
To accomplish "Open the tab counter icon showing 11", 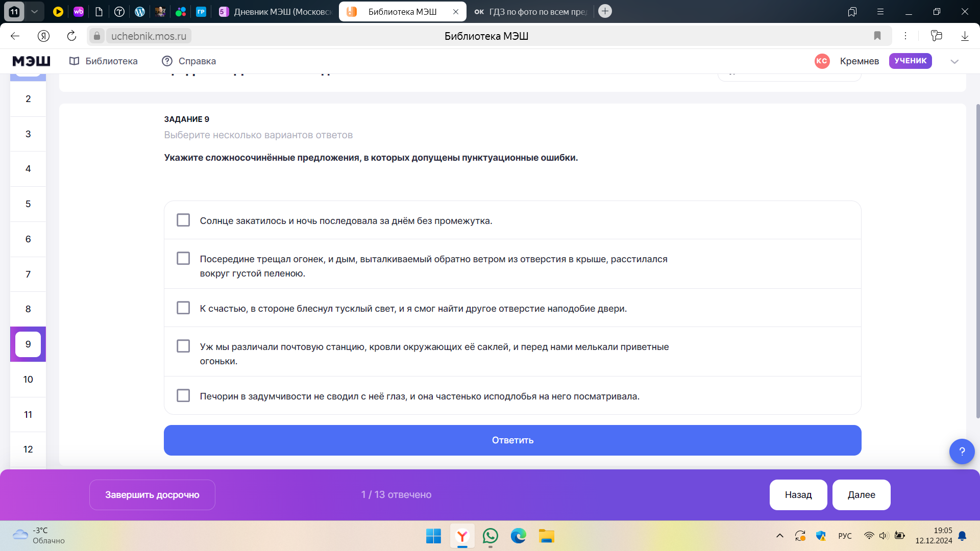I will 14,11.
